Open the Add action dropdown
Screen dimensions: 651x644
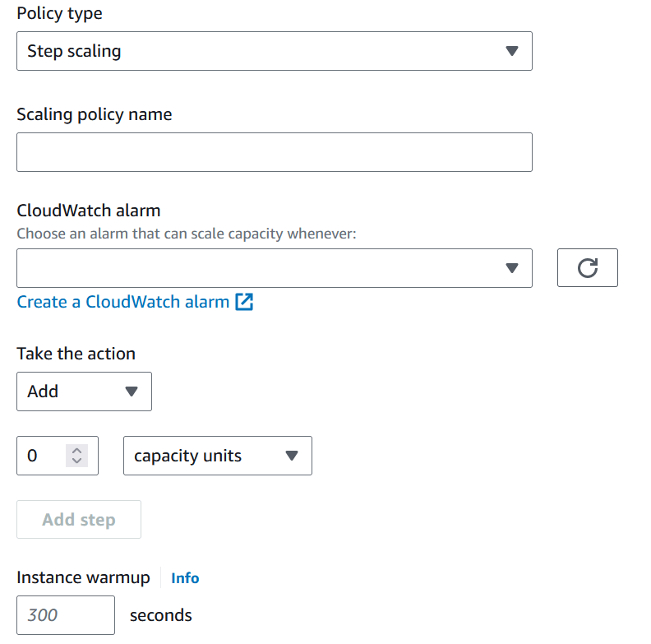coord(74,391)
